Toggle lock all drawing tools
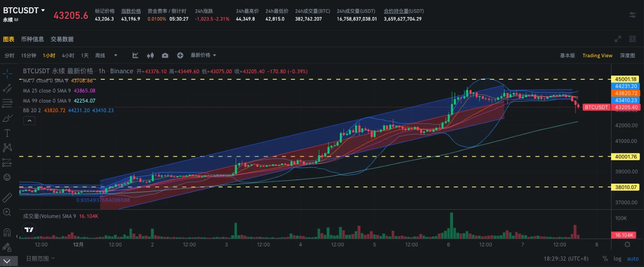Image resolution: width=644 pixels, height=267 pixels. click(7, 247)
